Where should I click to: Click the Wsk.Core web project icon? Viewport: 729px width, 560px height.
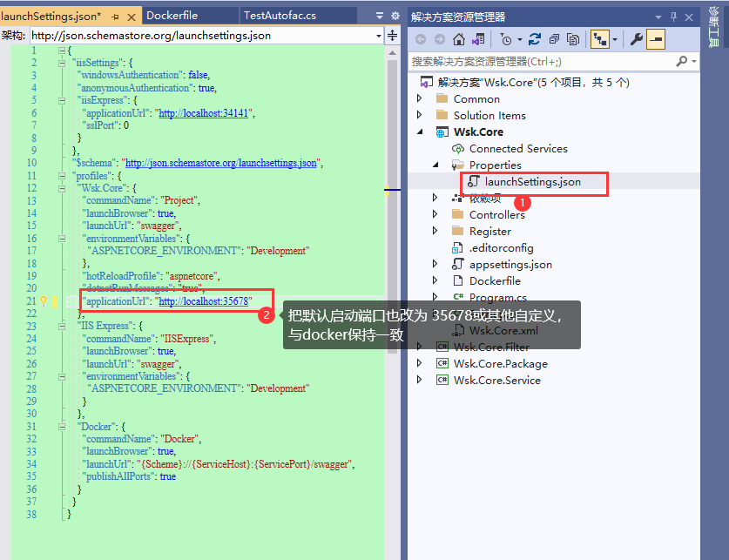point(442,132)
